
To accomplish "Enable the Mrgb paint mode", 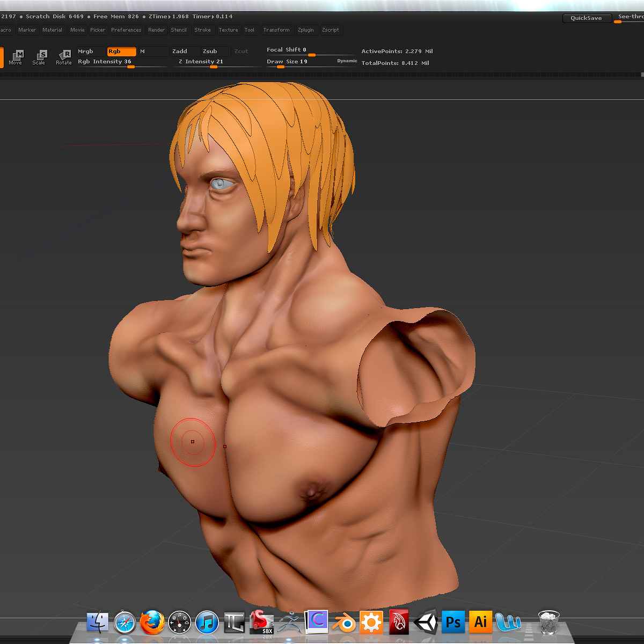I will point(91,52).
